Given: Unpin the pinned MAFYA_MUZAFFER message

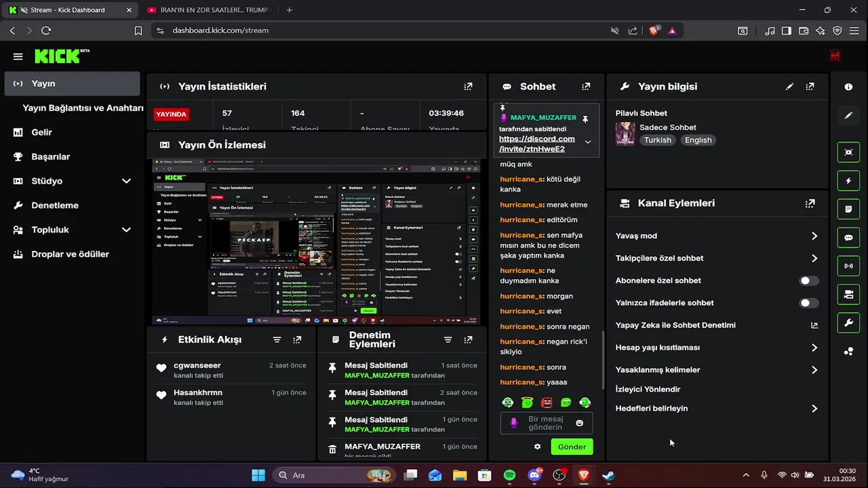Looking at the screenshot, I should pyautogui.click(x=585, y=119).
